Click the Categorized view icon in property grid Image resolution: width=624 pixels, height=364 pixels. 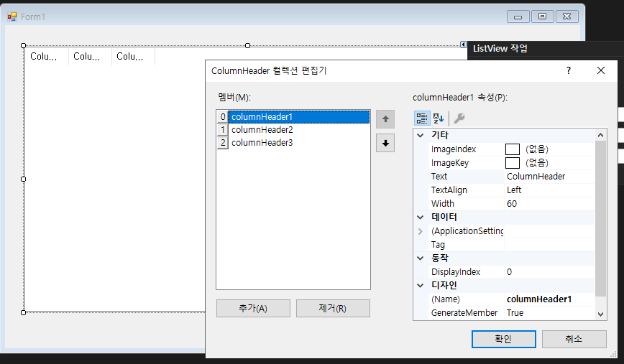click(x=421, y=118)
